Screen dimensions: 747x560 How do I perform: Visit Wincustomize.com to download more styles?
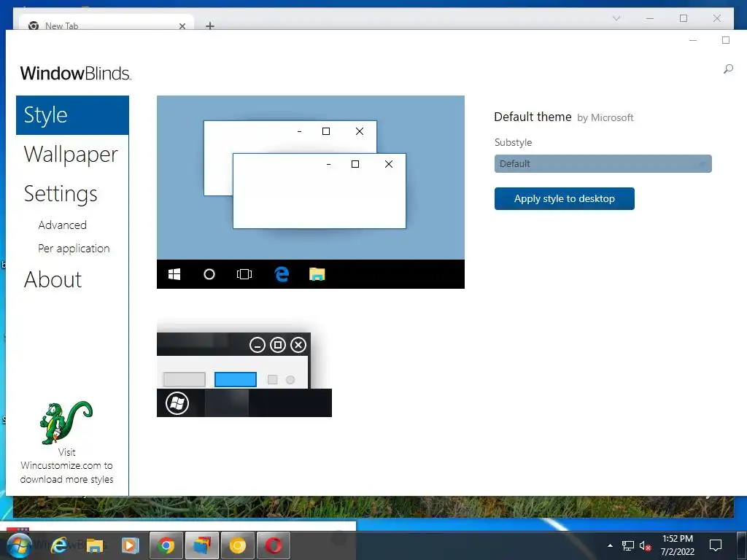tap(66, 466)
